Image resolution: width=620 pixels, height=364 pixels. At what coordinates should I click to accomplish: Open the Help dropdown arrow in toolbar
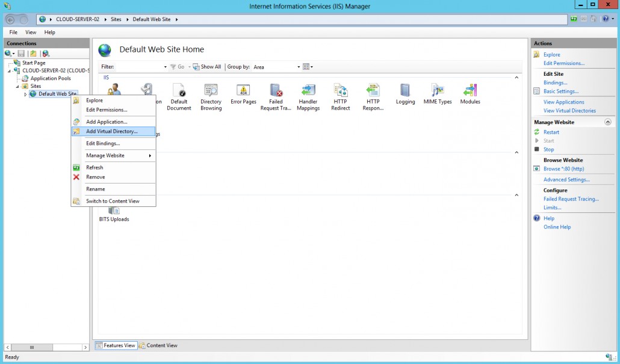[613, 19]
